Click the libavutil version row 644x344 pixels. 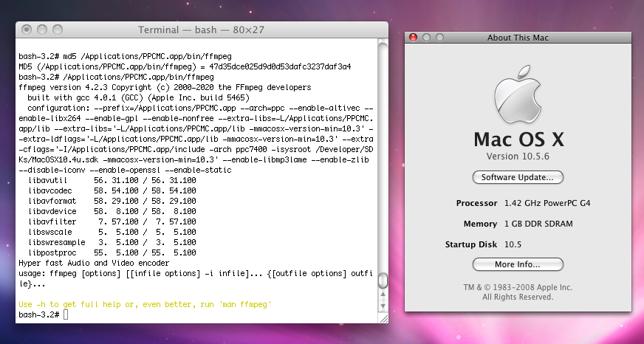(x=112, y=180)
